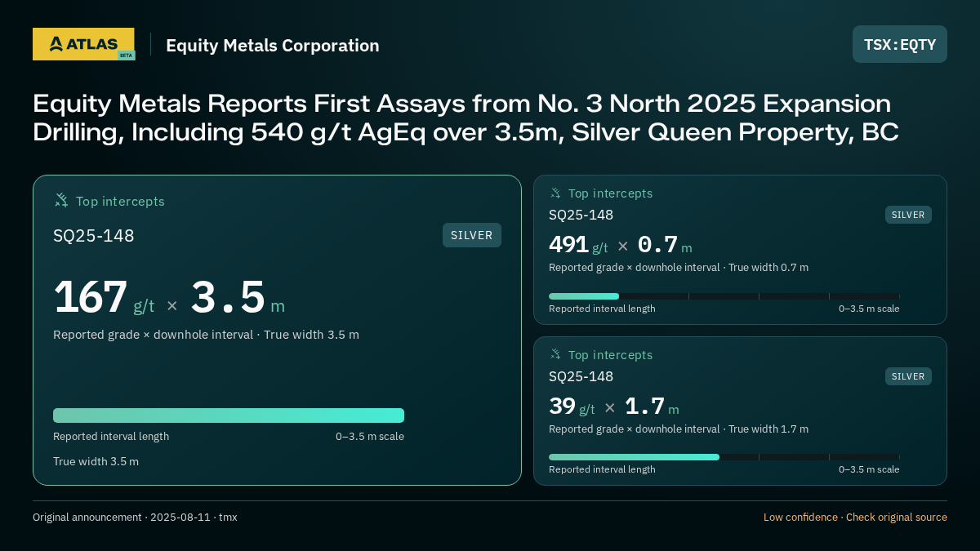Click the SILVER tag on the 39 g/t card
Viewport: 980px width, 551px height.
pos(908,376)
